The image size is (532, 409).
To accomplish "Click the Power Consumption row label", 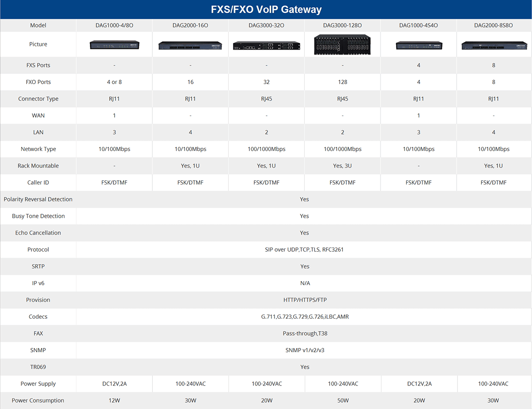I will pyautogui.click(x=38, y=401).
